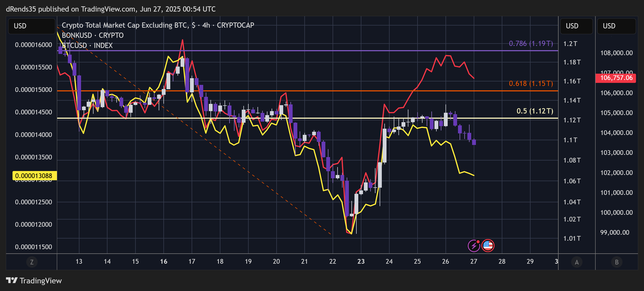Click date 20 on the time axis
The image size is (644, 291).
tap(276, 262)
